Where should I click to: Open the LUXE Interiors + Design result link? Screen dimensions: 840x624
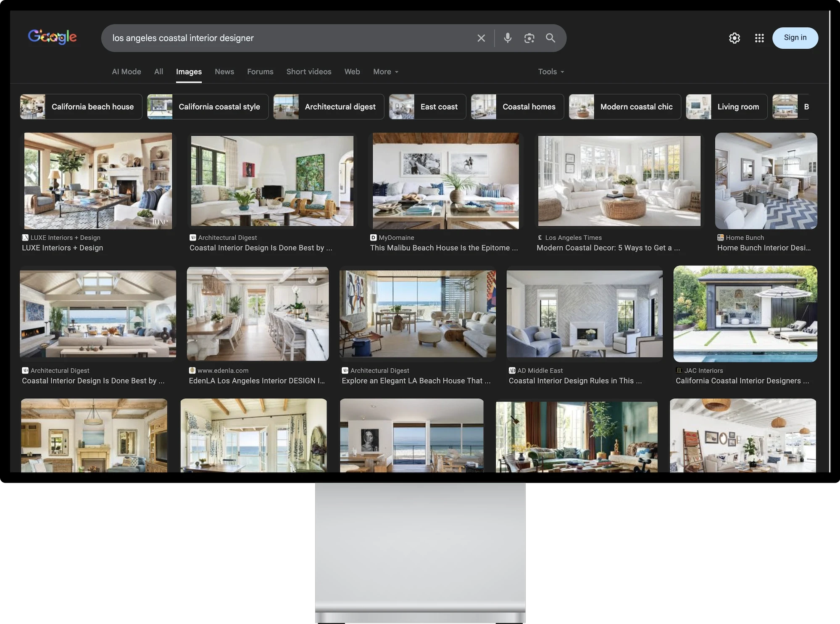pyautogui.click(x=62, y=248)
